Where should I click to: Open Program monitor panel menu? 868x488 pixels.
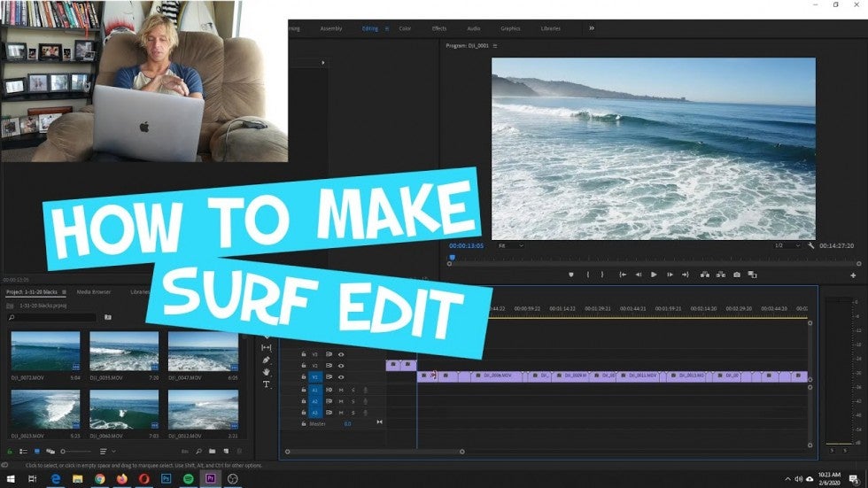tap(495, 46)
